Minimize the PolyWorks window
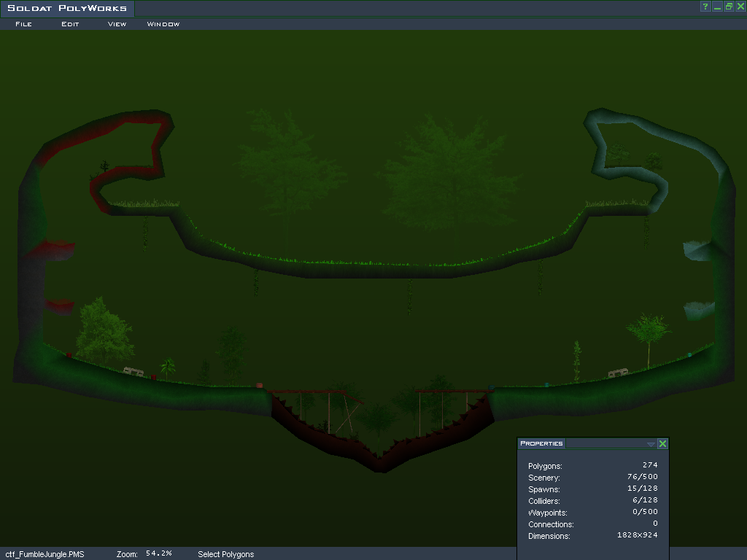 [x=718, y=7]
